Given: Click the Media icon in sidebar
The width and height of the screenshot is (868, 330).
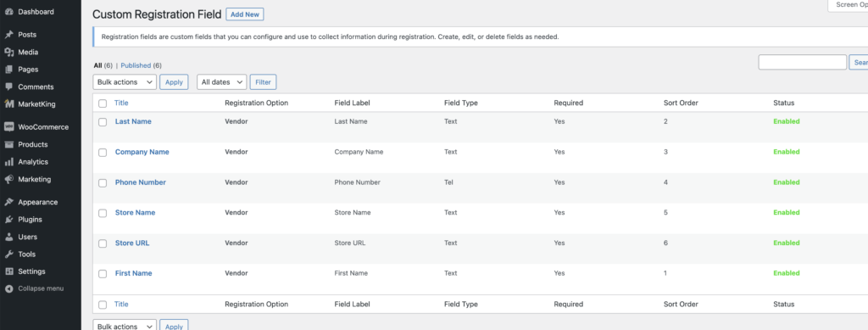Looking at the screenshot, I should tap(8, 52).
